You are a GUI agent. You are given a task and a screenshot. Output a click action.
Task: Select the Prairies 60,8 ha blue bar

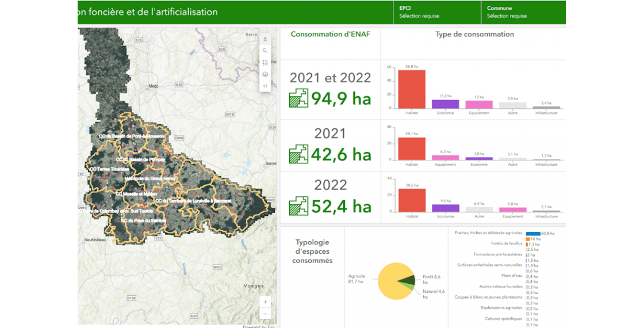click(x=532, y=234)
